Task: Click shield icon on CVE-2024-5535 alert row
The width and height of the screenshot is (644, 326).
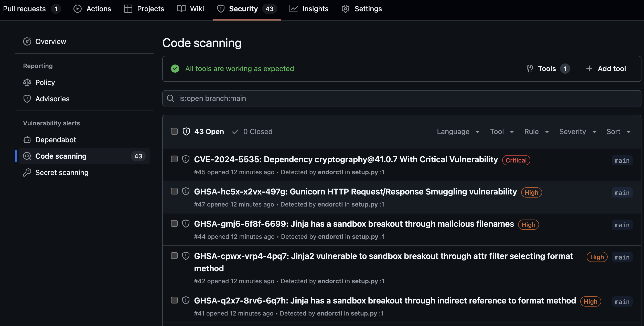Action: [x=186, y=159]
